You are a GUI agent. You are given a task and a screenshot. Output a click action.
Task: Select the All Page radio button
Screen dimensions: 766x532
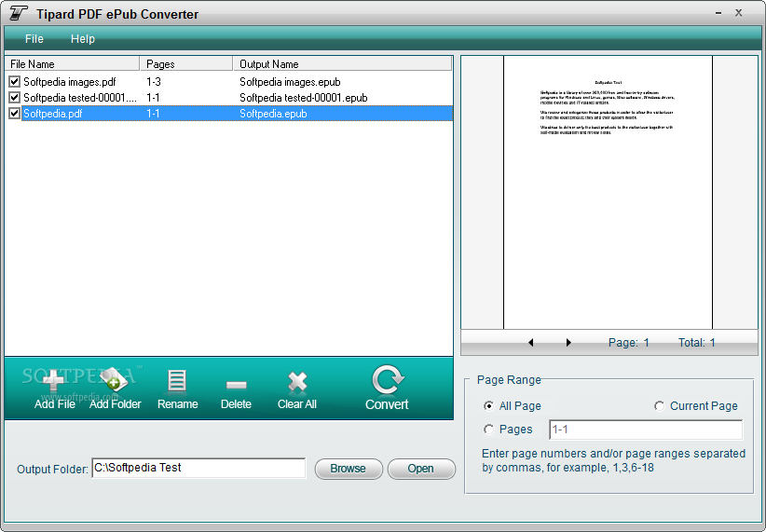pyautogui.click(x=488, y=406)
